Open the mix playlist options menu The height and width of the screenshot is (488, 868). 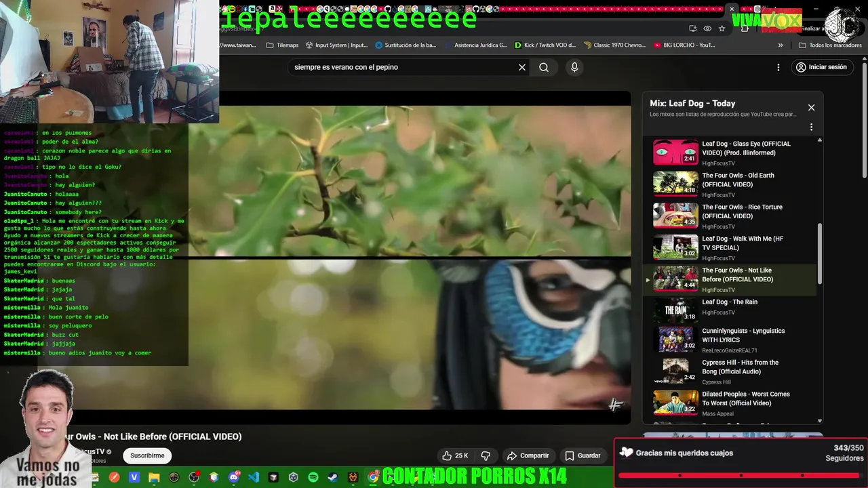coord(811,127)
